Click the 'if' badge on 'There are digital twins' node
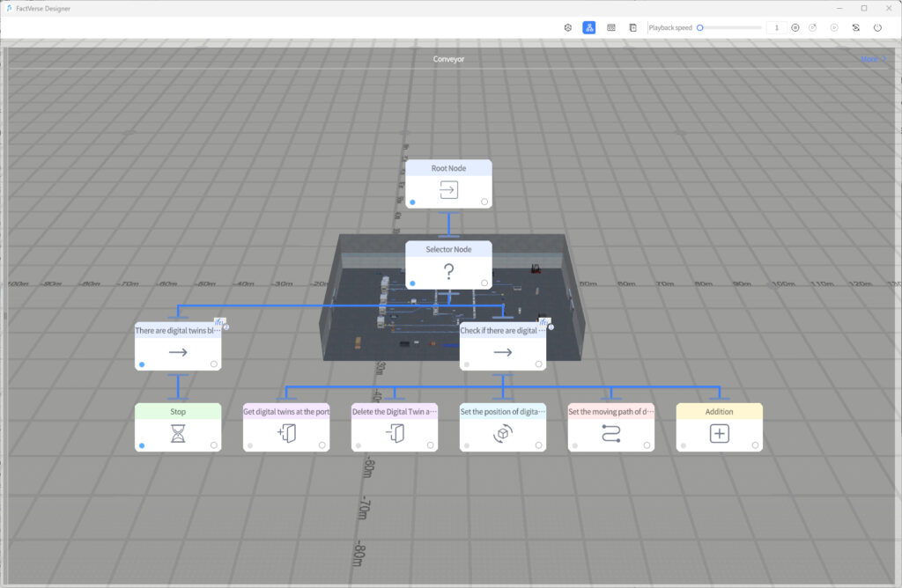The height and width of the screenshot is (588, 902). 218,322
